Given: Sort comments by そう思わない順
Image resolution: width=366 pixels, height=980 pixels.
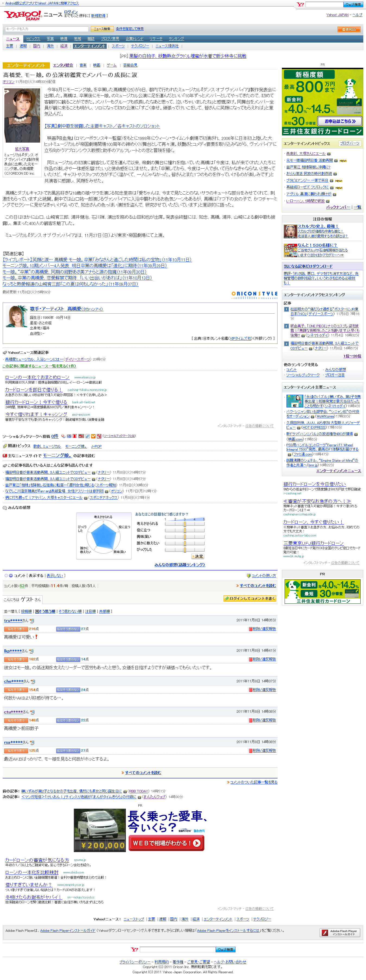Looking at the screenshot, I should 70,611.
